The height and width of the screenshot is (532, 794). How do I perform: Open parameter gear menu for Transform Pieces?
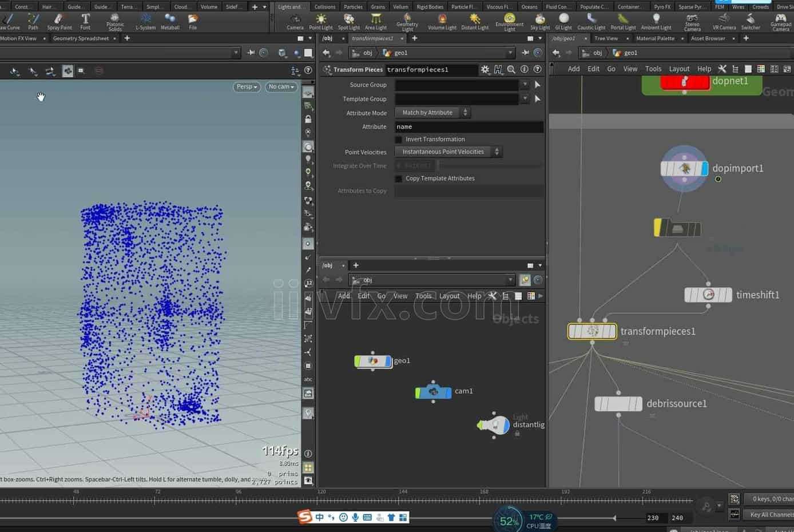coord(485,69)
